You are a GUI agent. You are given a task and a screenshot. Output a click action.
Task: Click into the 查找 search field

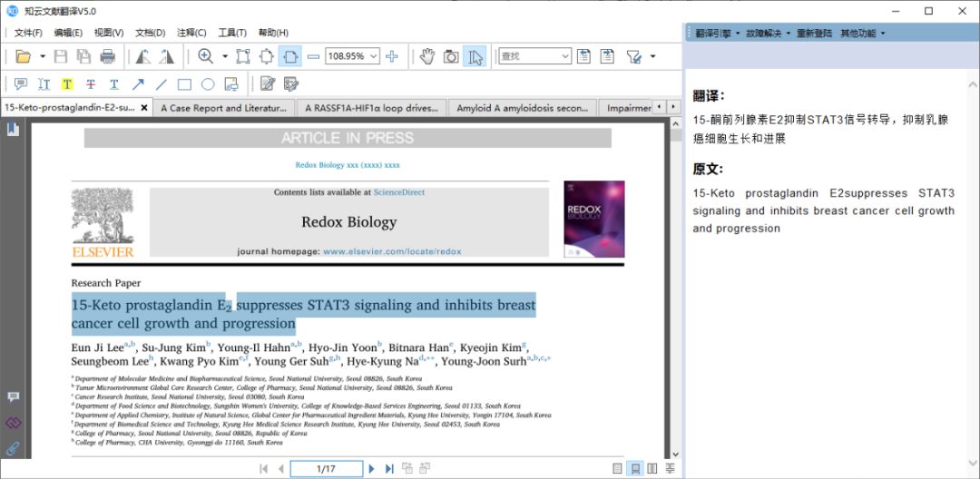[x=534, y=56]
